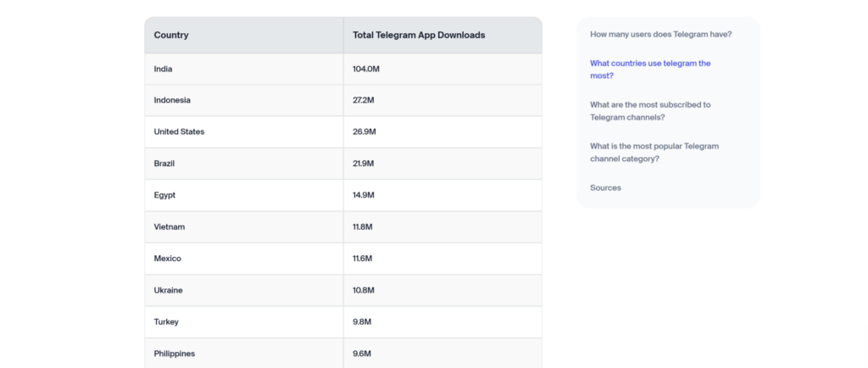Select the Ukraine country cell

point(243,290)
